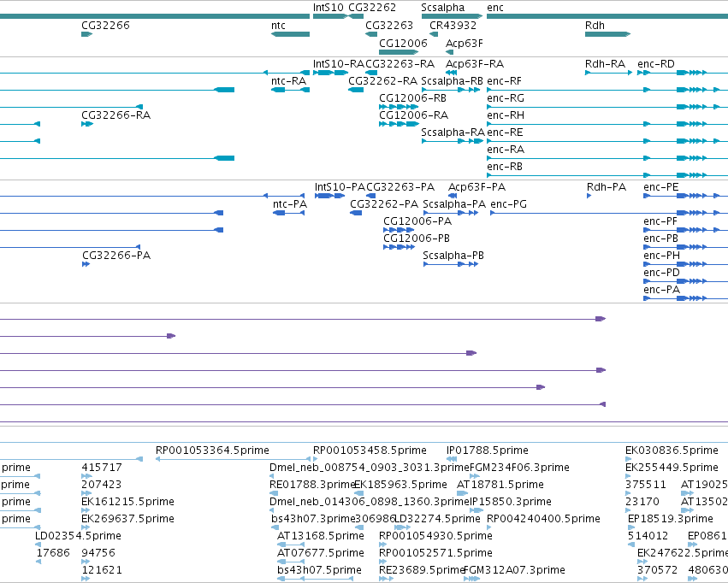728x583 pixels.
Task: Select the CG32266 gene feature
Action: 86,34
